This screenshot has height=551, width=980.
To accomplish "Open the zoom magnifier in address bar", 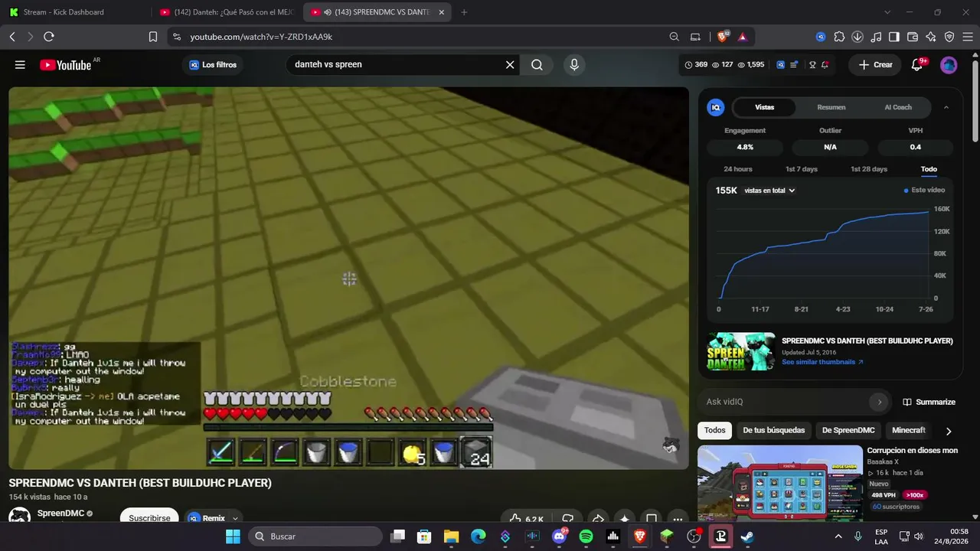I will click(674, 37).
